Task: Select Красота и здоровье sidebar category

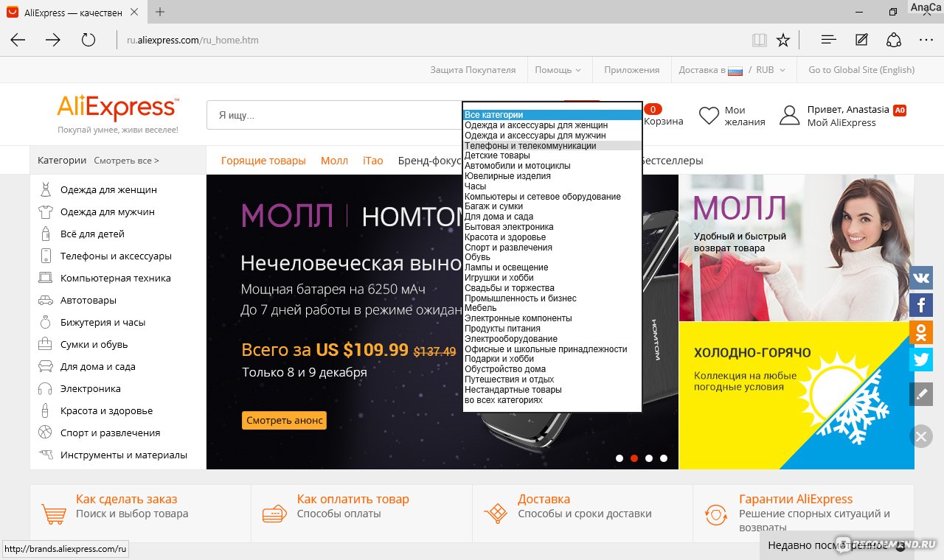Action: tap(107, 410)
